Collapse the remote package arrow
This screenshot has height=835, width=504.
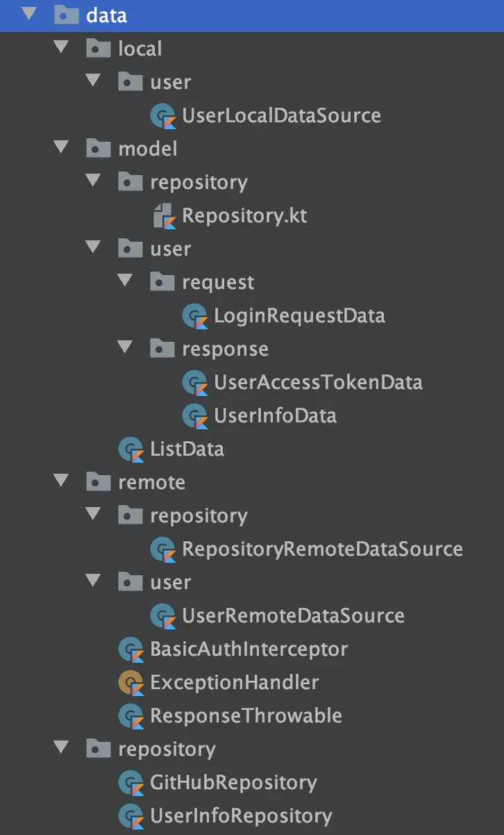click(62, 481)
